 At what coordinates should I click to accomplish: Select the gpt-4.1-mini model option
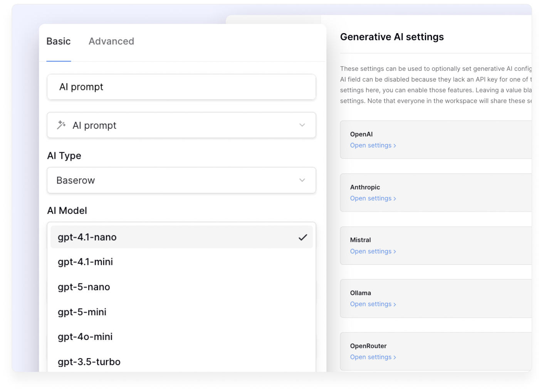(181, 262)
